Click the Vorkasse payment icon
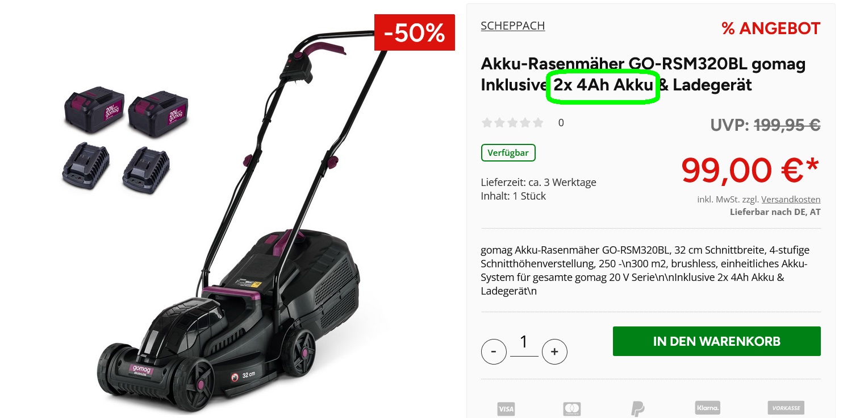 point(786,408)
